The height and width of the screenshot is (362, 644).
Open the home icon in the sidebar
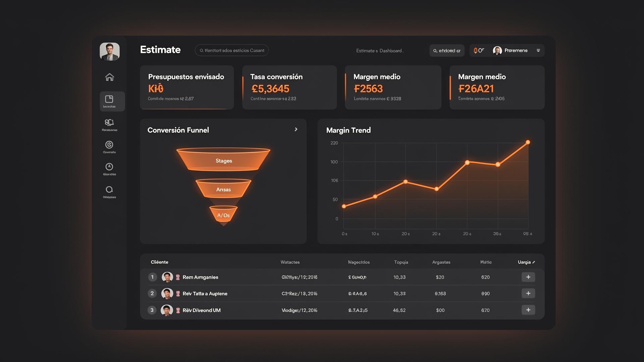coord(109,77)
